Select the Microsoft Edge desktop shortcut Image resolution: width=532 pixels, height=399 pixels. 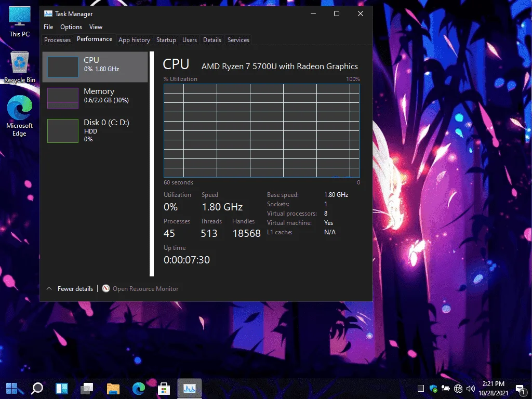tap(19, 116)
